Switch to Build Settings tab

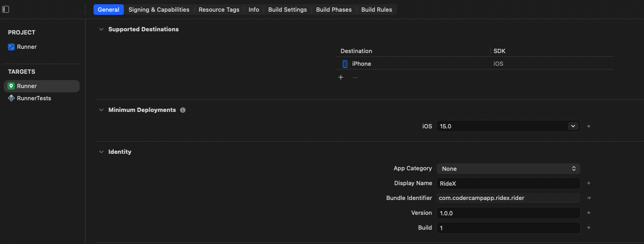[x=287, y=10]
